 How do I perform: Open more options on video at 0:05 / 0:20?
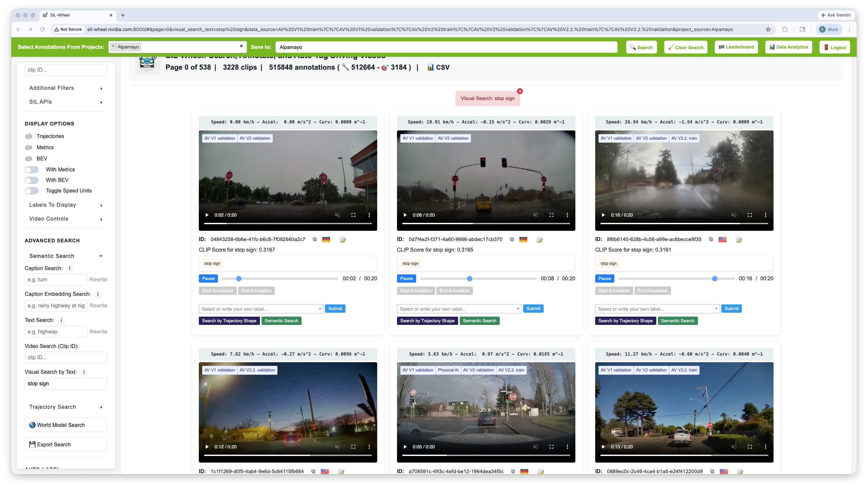567,447
